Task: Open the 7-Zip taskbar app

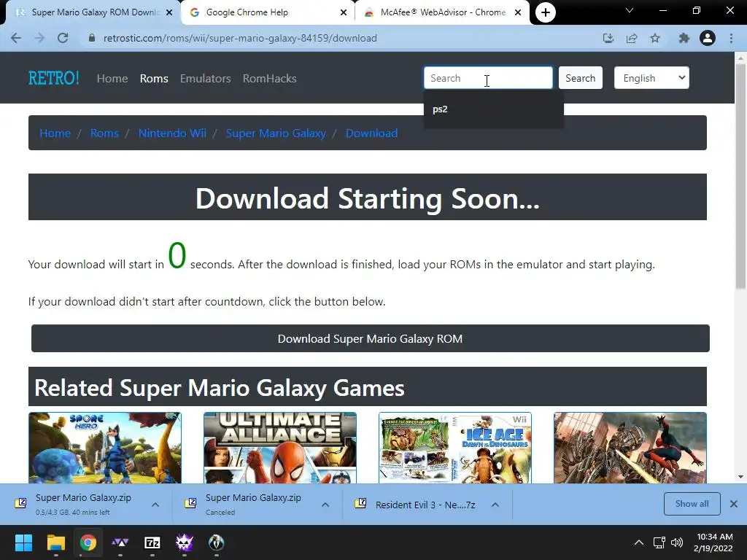Action: pyautogui.click(x=152, y=542)
